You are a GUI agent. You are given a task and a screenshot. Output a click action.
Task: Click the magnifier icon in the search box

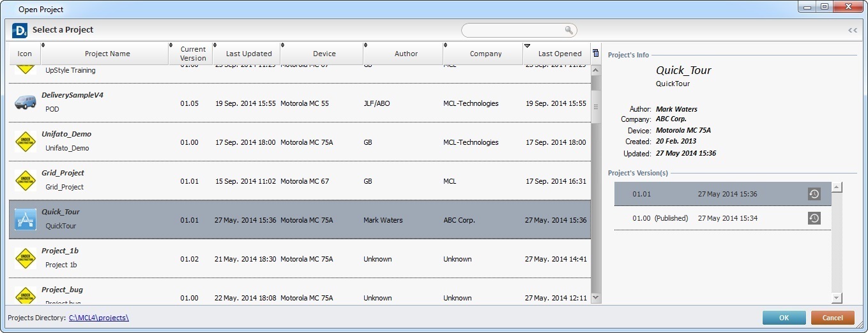pyautogui.click(x=568, y=30)
